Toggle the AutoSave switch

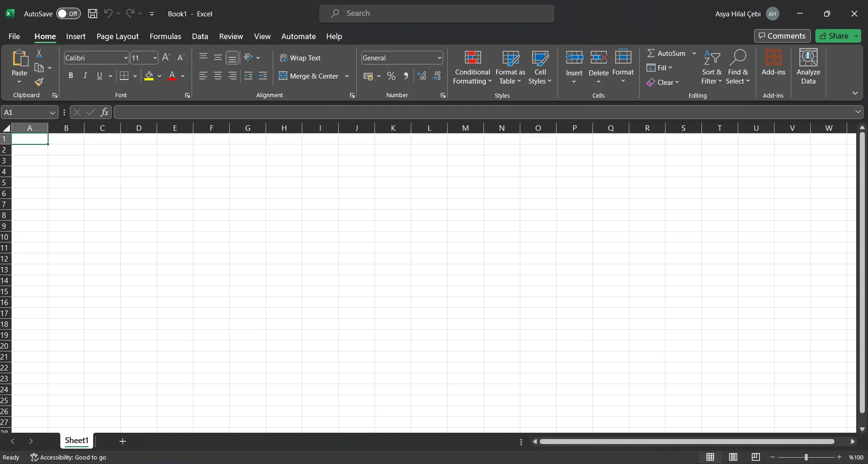[x=69, y=14]
